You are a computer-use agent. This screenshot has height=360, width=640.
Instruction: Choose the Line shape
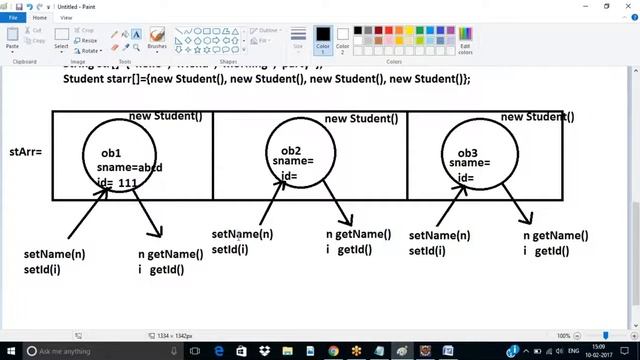point(179,31)
